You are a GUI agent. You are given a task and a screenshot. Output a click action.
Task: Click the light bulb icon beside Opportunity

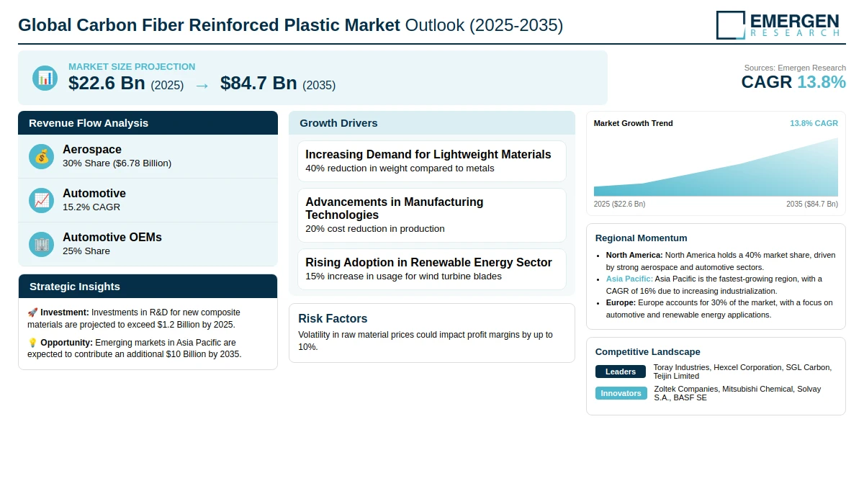click(x=32, y=343)
